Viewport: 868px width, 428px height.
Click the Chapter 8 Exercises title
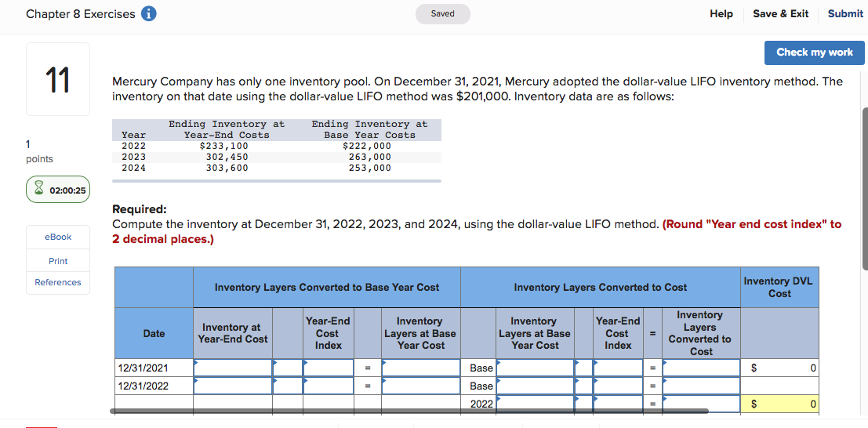pyautogui.click(x=80, y=14)
